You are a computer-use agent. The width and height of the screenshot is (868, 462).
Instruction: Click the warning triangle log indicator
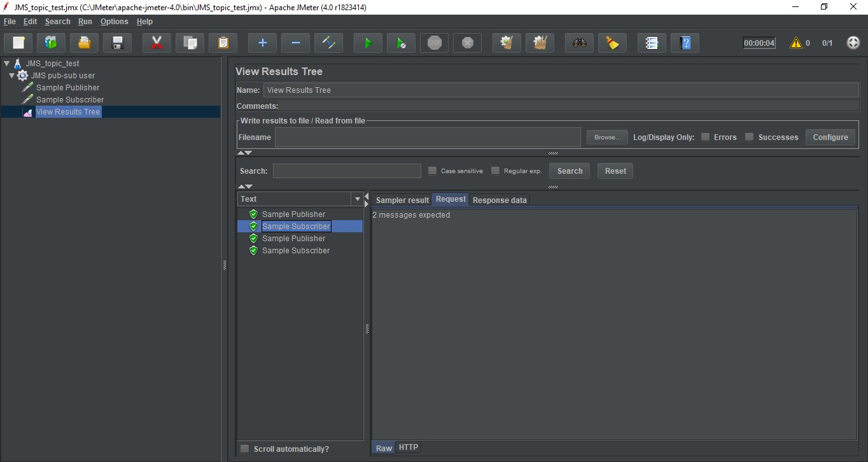[x=795, y=43]
